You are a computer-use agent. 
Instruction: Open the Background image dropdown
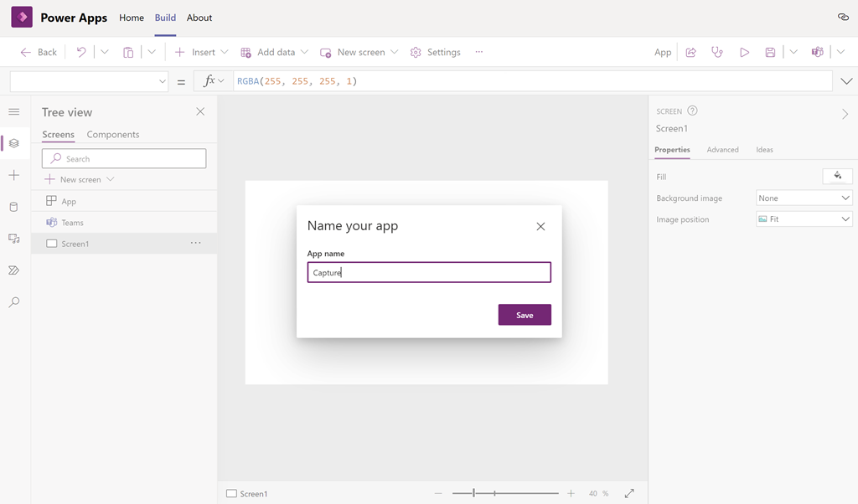(x=804, y=198)
